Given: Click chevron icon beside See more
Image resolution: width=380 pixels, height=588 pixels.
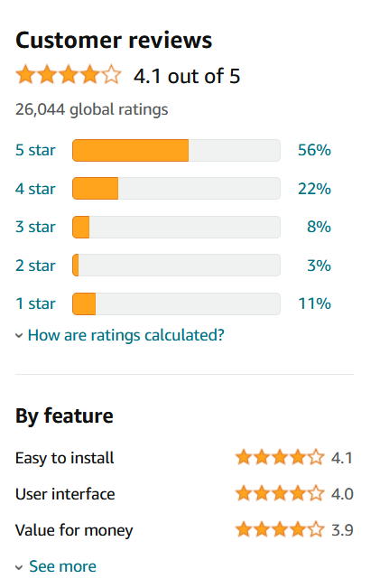Looking at the screenshot, I should pyautogui.click(x=19, y=567).
